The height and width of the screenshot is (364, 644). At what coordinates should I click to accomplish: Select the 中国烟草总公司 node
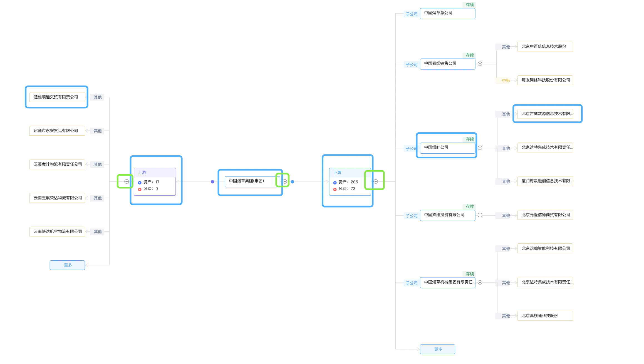point(448,14)
